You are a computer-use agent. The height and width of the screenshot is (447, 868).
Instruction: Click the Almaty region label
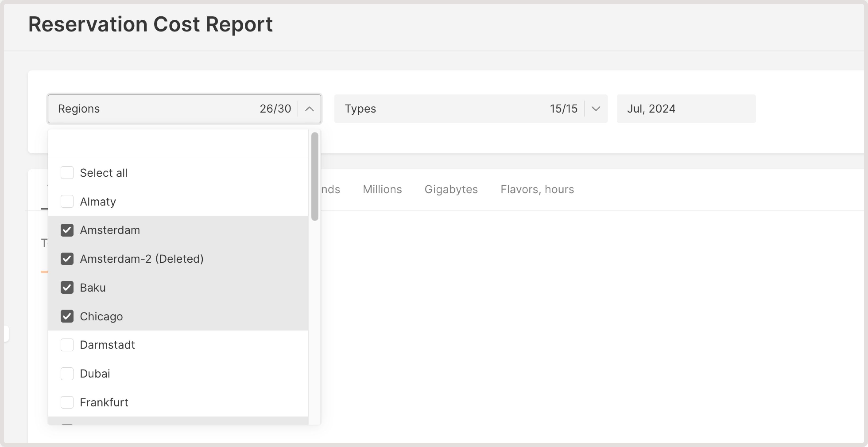pyautogui.click(x=98, y=201)
